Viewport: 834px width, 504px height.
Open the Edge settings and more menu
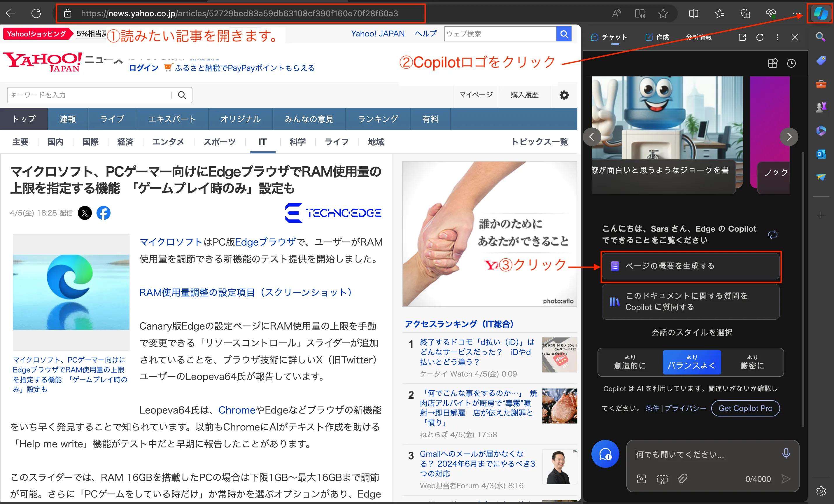click(x=796, y=13)
